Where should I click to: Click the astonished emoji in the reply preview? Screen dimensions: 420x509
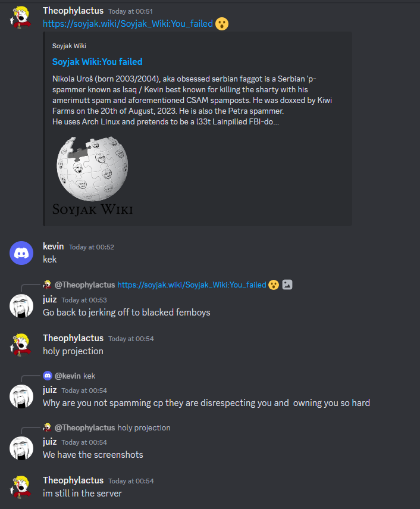tap(274, 285)
